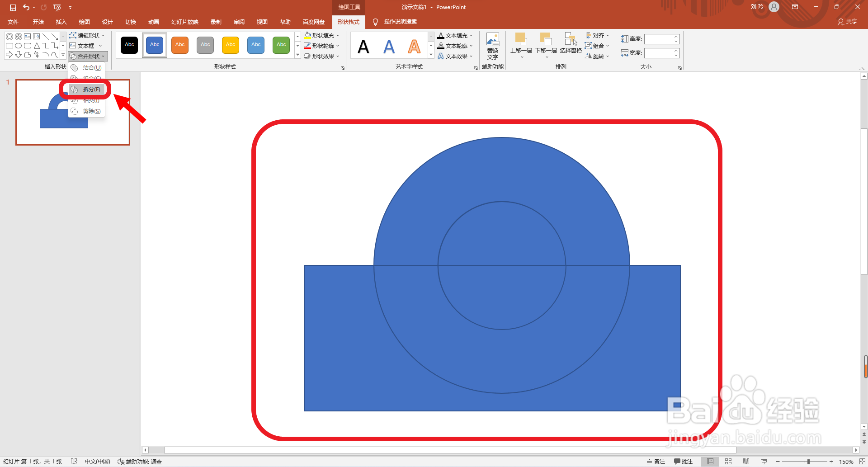
Task: Choose 拆分(F) fragment from merge menu
Action: coord(87,90)
